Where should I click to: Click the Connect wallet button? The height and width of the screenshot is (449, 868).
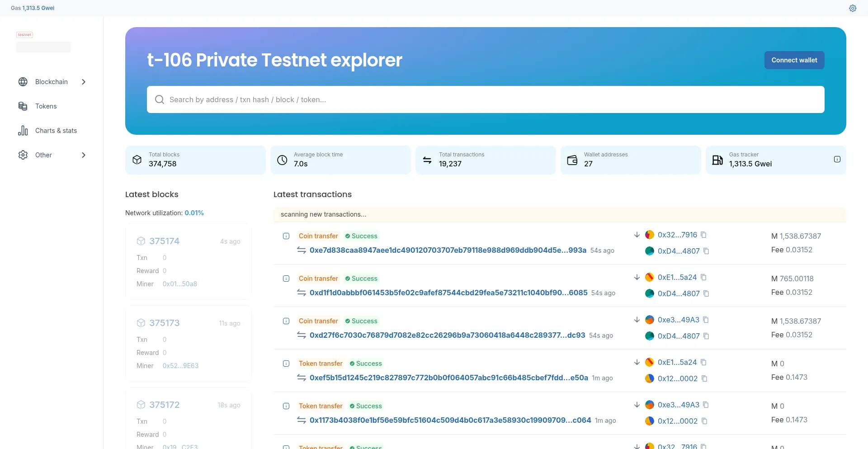(794, 60)
